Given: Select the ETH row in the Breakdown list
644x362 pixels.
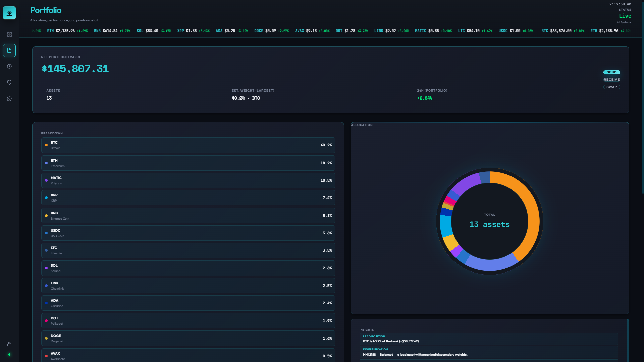Looking at the screenshot, I should click(188, 163).
